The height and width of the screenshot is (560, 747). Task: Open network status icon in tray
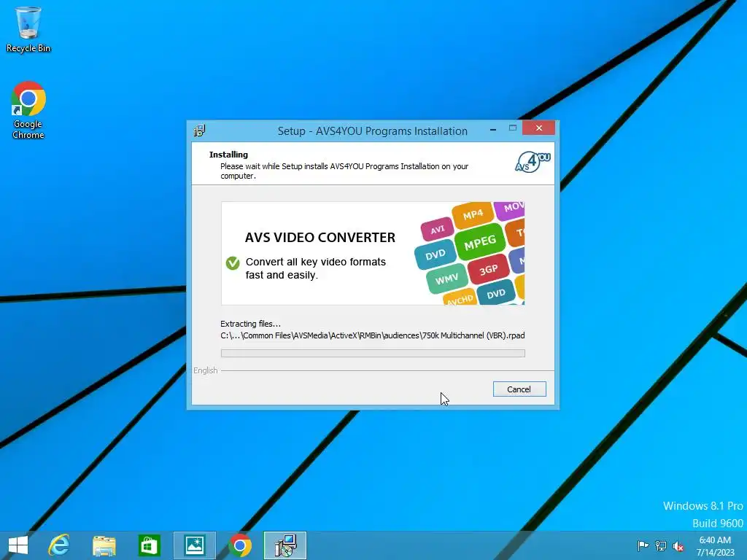(x=661, y=545)
